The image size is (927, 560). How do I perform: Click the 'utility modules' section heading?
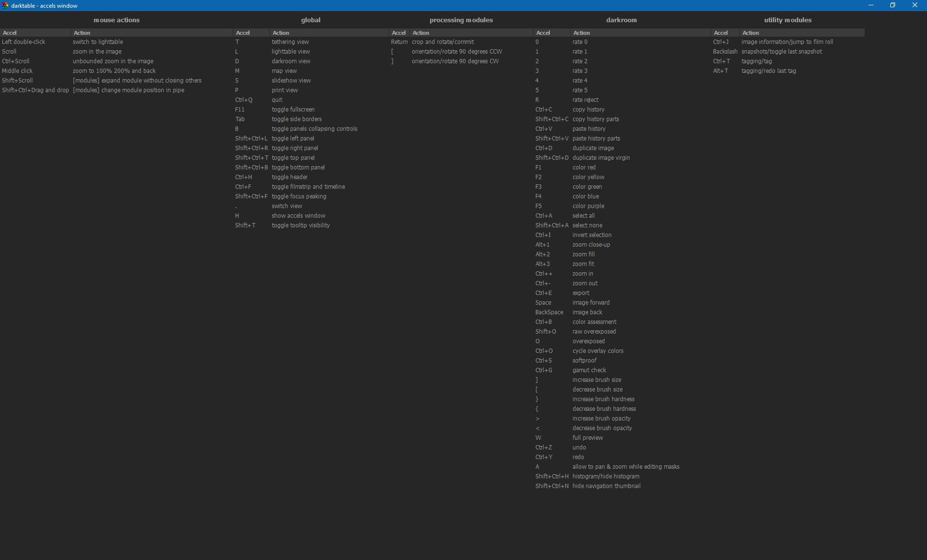pos(788,20)
